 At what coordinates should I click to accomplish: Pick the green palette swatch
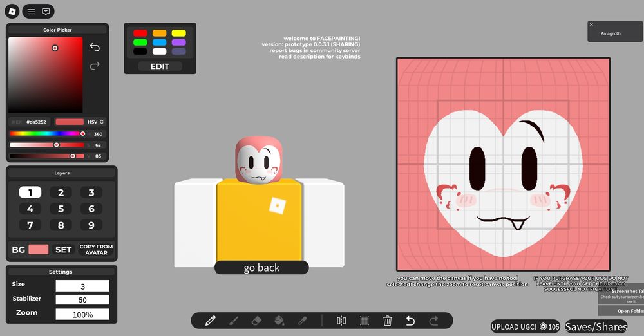point(140,42)
